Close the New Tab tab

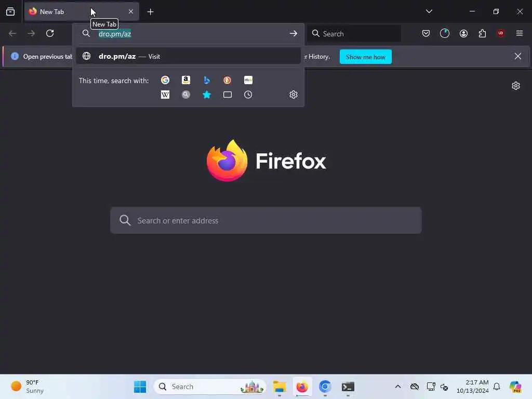pos(131,11)
